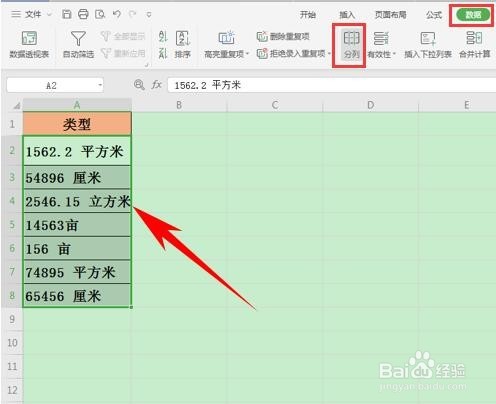The width and height of the screenshot is (496, 404).
Task: Click the undo arrow icon
Action: (116, 14)
